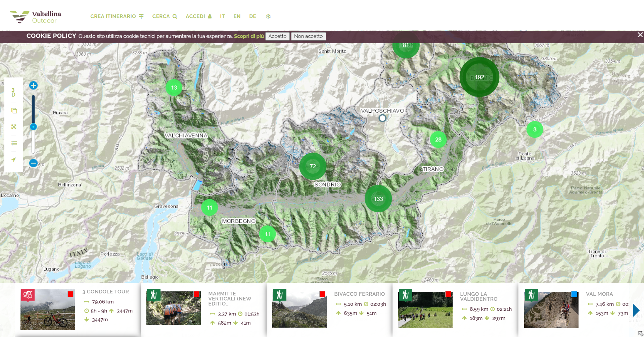Zoom out with the minus button
The height and width of the screenshot is (337, 644).
click(33, 163)
